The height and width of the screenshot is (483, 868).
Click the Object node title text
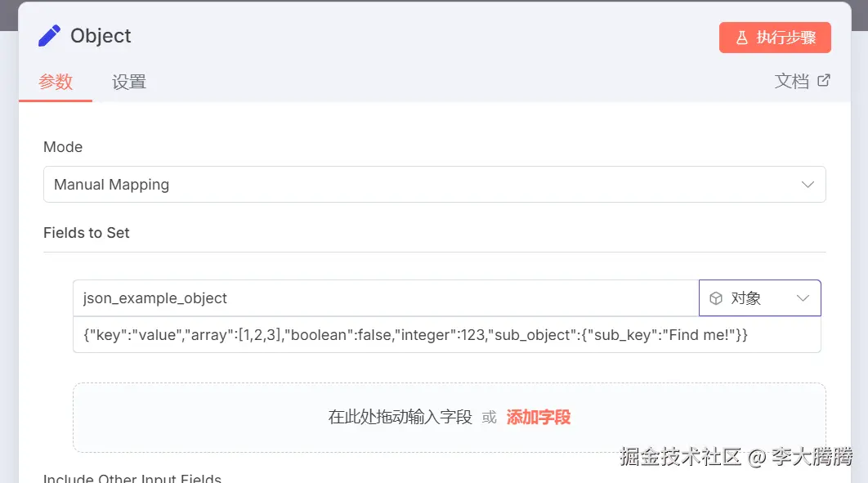pos(101,36)
